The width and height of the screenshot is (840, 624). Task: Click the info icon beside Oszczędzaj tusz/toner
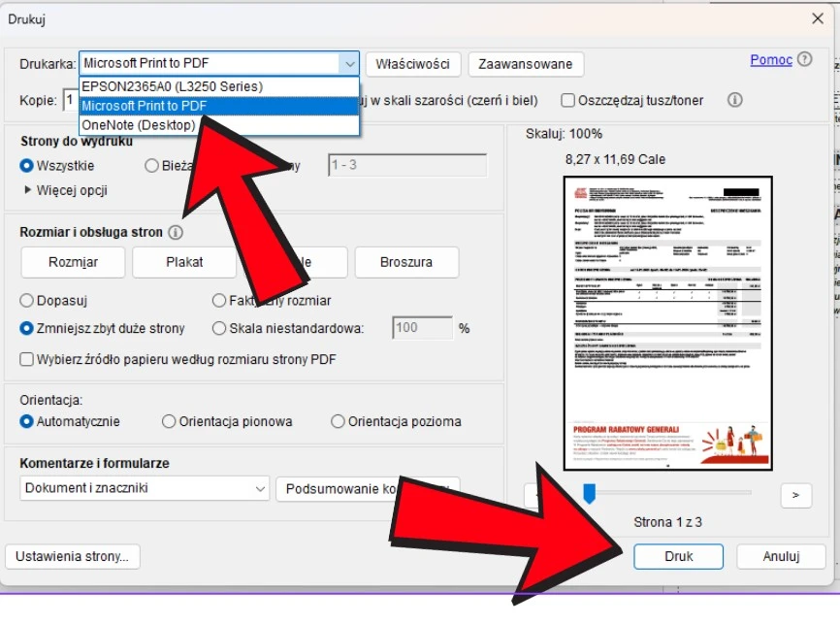pyautogui.click(x=734, y=99)
